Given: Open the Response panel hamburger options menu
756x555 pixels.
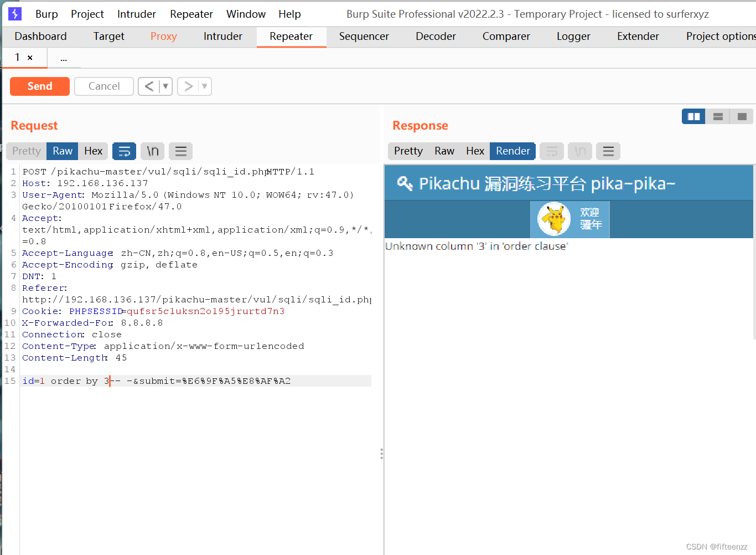Looking at the screenshot, I should (608, 151).
